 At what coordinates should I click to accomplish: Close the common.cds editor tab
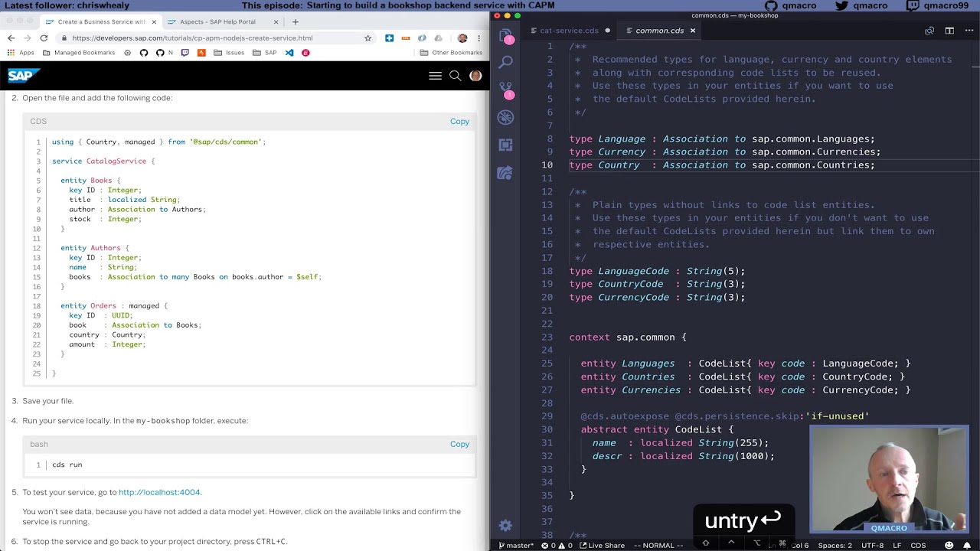coord(692,31)
